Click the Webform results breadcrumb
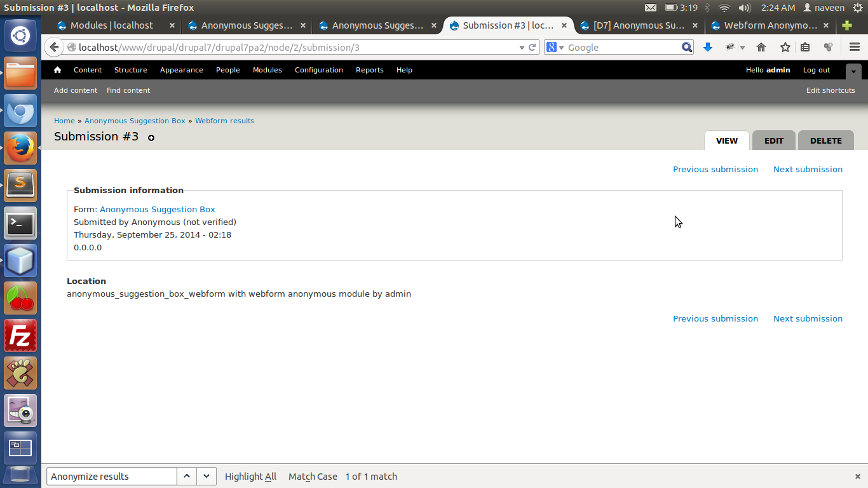 point(224,121)
